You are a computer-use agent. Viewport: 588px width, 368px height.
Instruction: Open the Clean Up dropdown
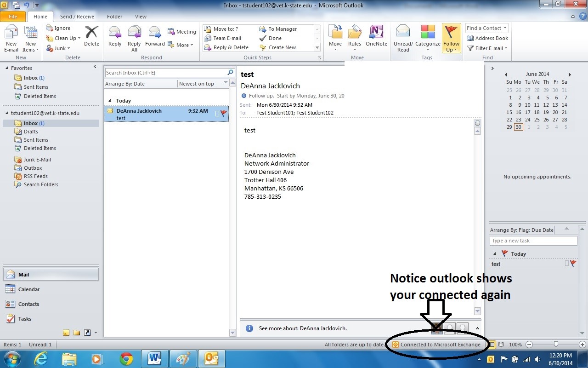click(63, 38)
